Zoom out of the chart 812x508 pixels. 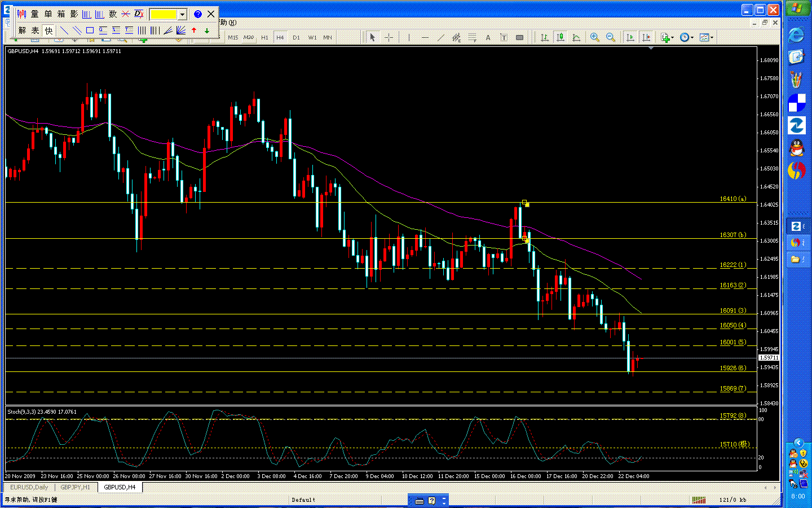pos(611,37)
